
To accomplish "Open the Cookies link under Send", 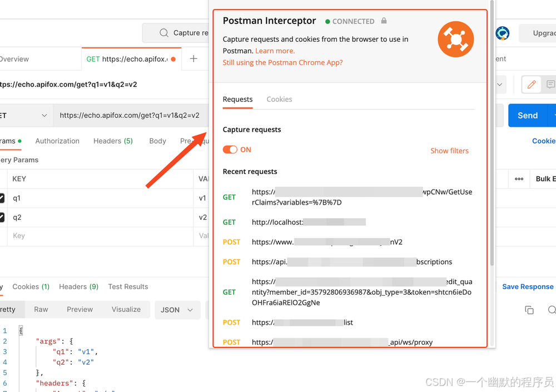I will coord(544,141).
